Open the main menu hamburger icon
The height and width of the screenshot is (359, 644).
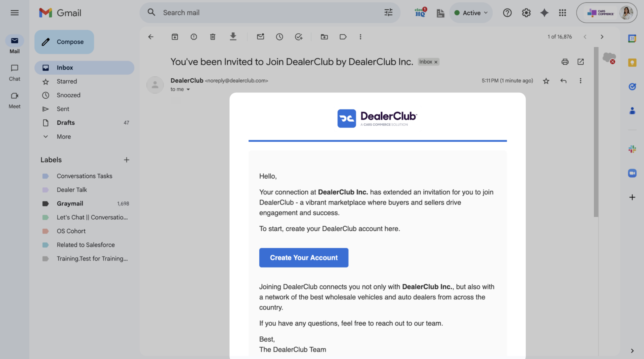tap(15, 13)
